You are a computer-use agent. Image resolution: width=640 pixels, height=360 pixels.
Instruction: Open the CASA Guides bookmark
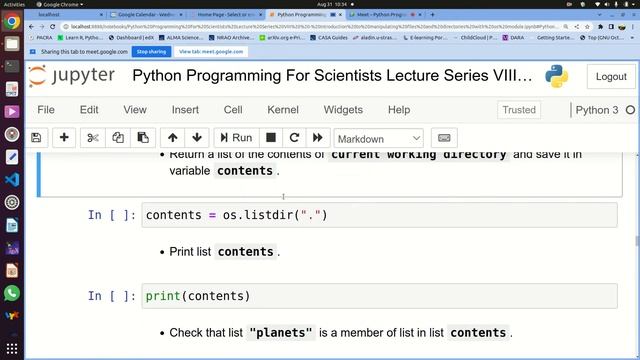tap(329, 38)
